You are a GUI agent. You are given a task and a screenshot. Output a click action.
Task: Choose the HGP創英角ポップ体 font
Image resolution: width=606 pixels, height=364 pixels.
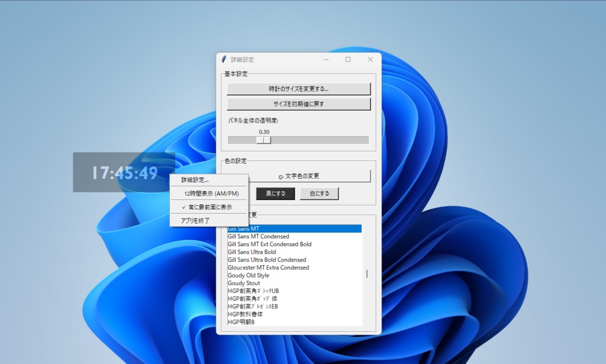[x=295, y=299]
